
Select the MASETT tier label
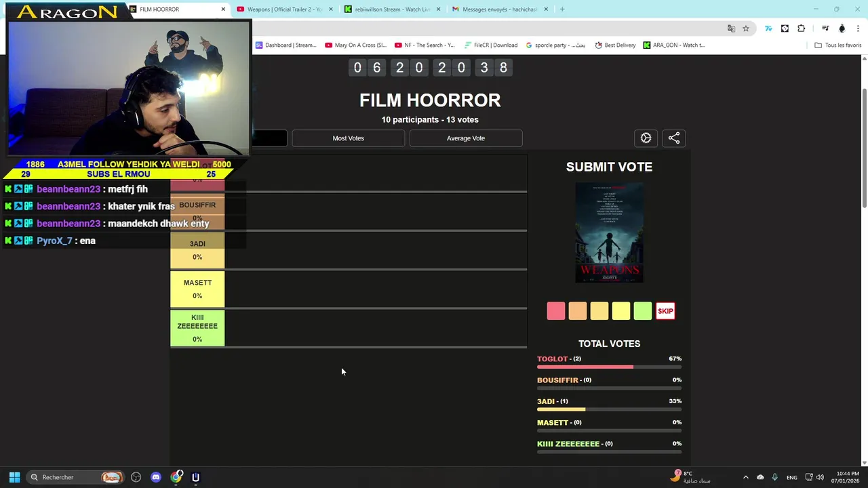click(x=197, y=289)
